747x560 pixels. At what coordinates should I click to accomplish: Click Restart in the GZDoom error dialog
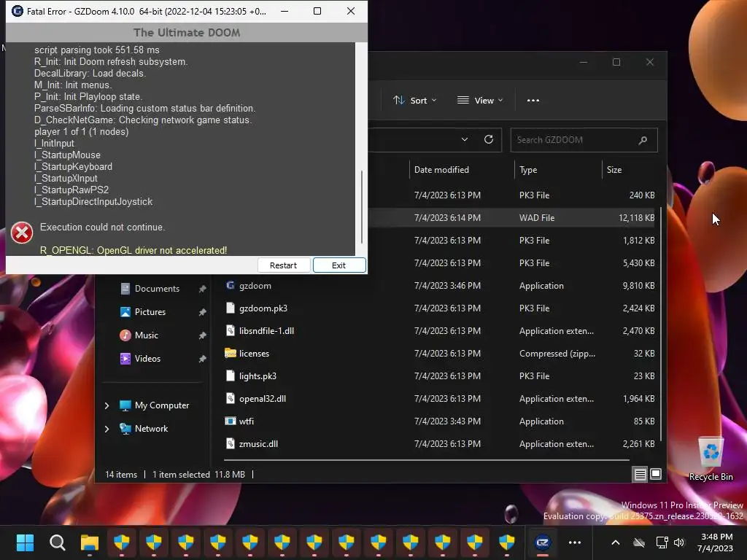point(284,265)
